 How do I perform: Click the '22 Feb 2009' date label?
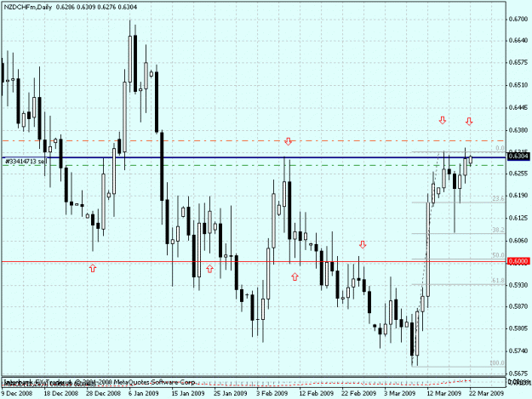tap(358, 393)
